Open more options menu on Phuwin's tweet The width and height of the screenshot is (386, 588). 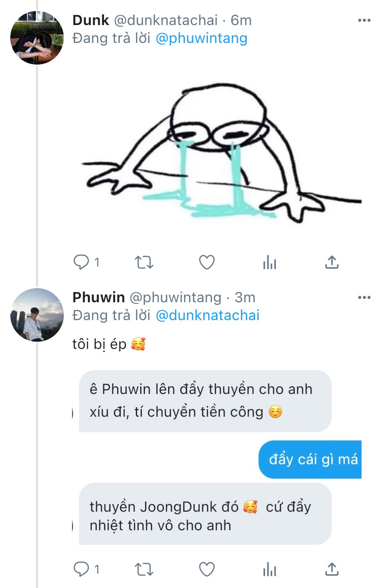click(364, 297)
